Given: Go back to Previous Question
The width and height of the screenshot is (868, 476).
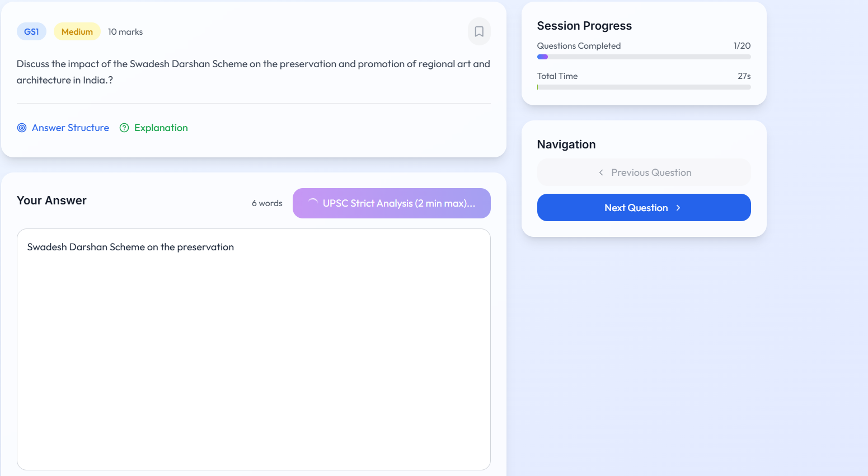Looking at the screenshot, I should (651, 172).
